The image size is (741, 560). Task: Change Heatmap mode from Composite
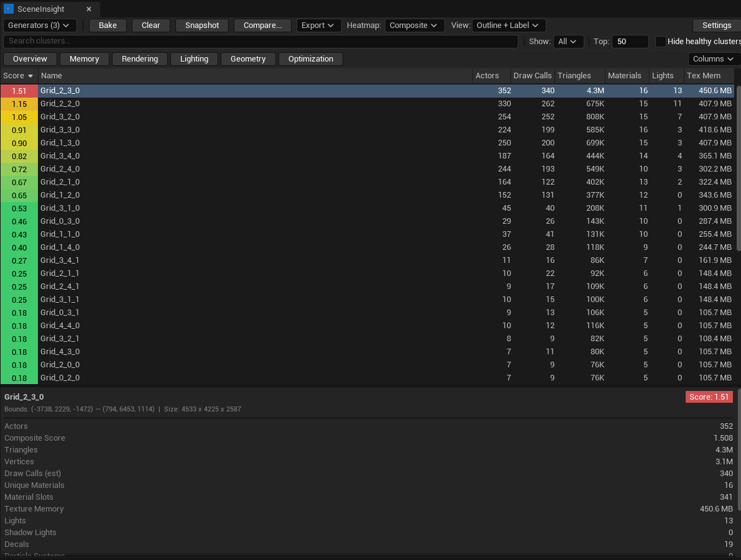415,25
